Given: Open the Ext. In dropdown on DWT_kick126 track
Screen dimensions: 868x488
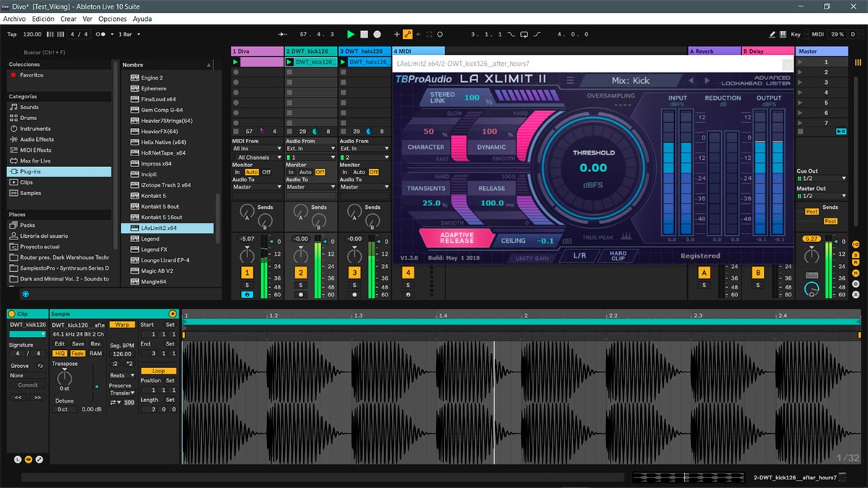Looking at the screenshot, I should pos(310,149).
